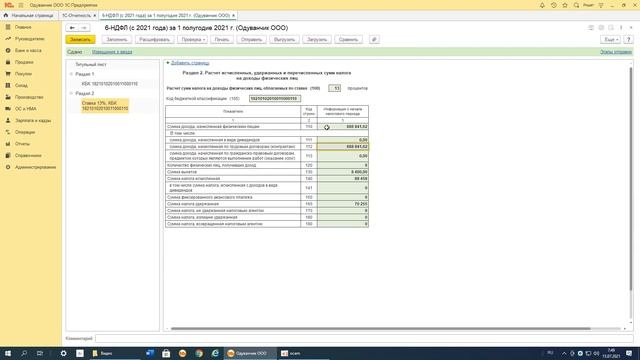
Task: Click the Печать button
Action: pos(222,40)
